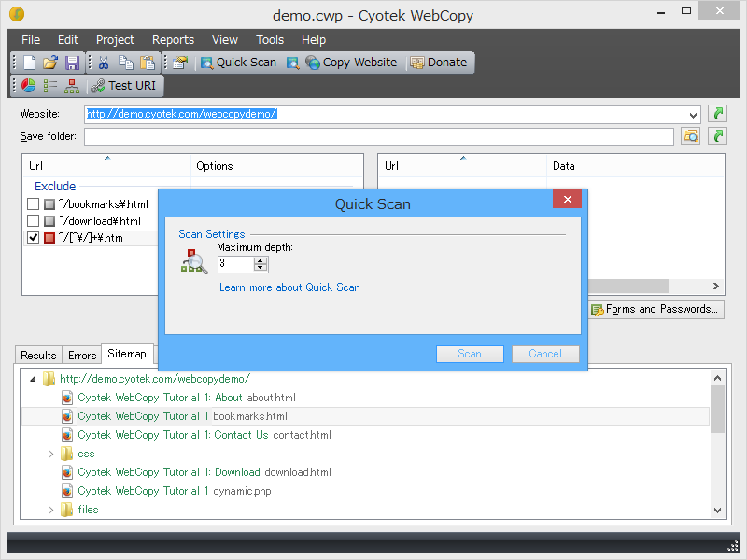Collapse the root webcopydemo node
Screen dimensions: 747x560
click(x=33, y=380)
